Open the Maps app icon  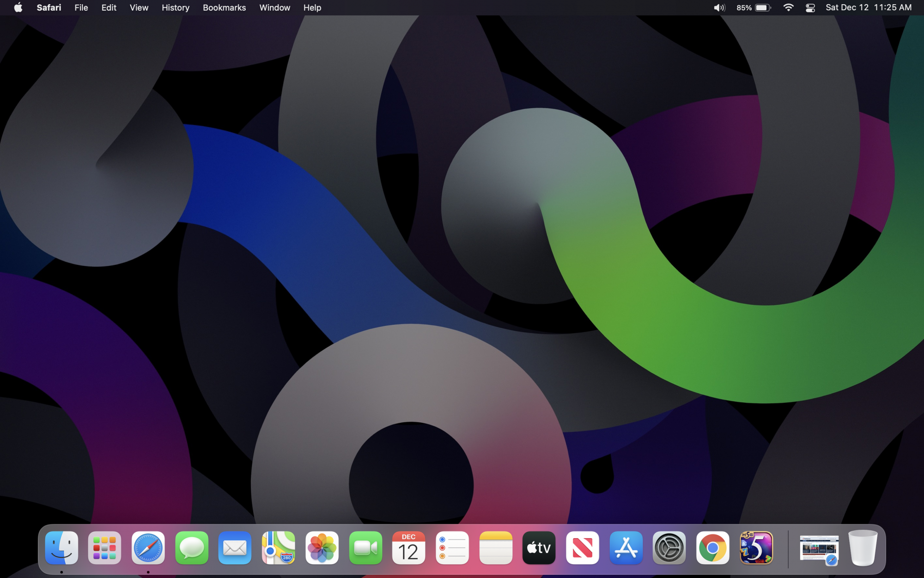[x=279, y=548]
